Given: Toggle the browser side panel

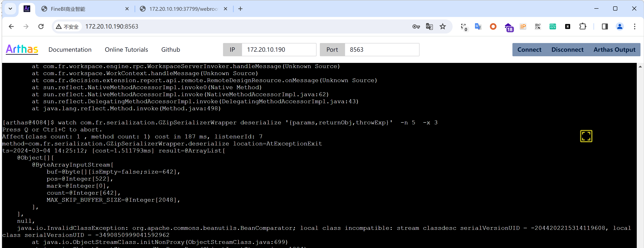Looking at the screenshot, I should pyautogui.click(x=605, y=26).
